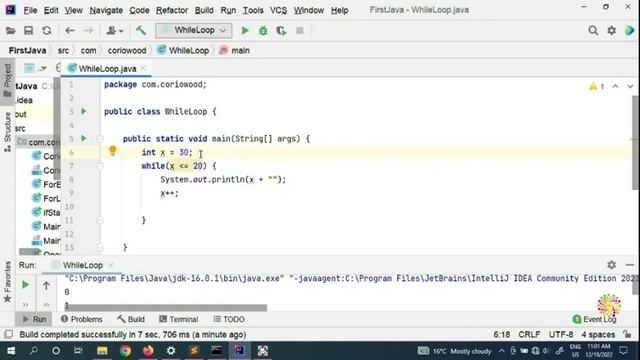Collapse the main method fold marker line 5
The width and height of the screenshot is (640, 360).
(100, 139)
